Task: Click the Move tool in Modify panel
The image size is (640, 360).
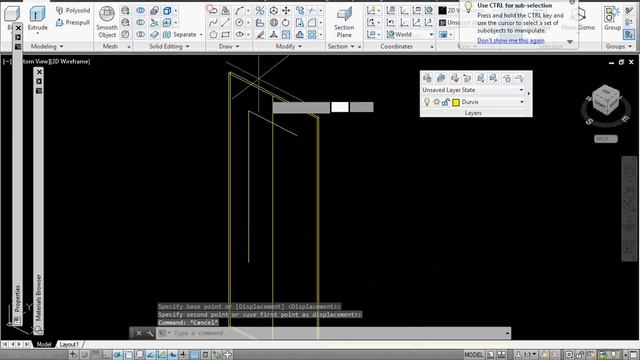Action: pyautogui.click(x=286, y=11)
